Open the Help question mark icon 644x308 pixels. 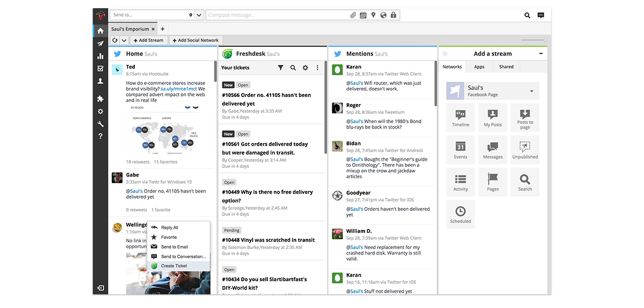100,136
